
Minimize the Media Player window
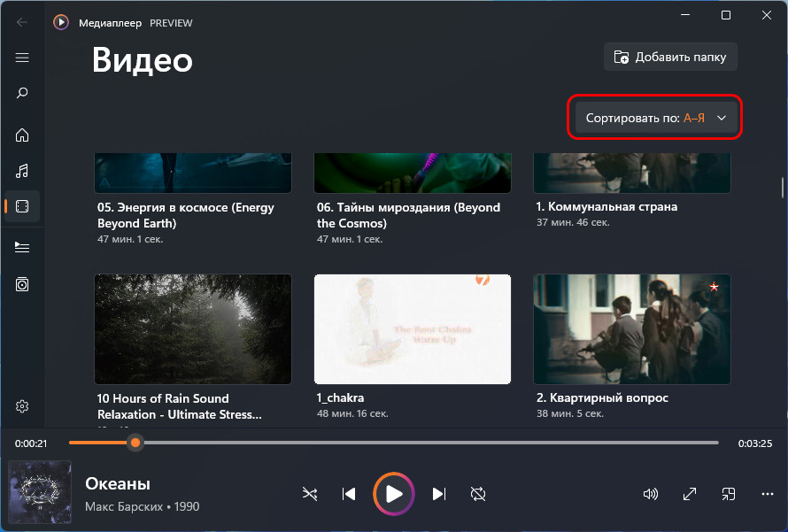pyautogui.click(x=685, y=15)
